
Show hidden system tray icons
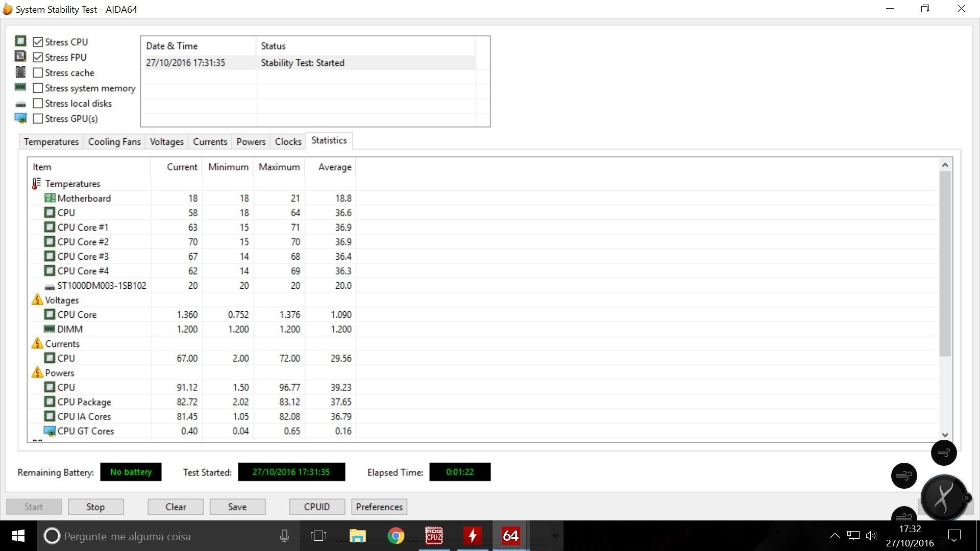(835, 536)
